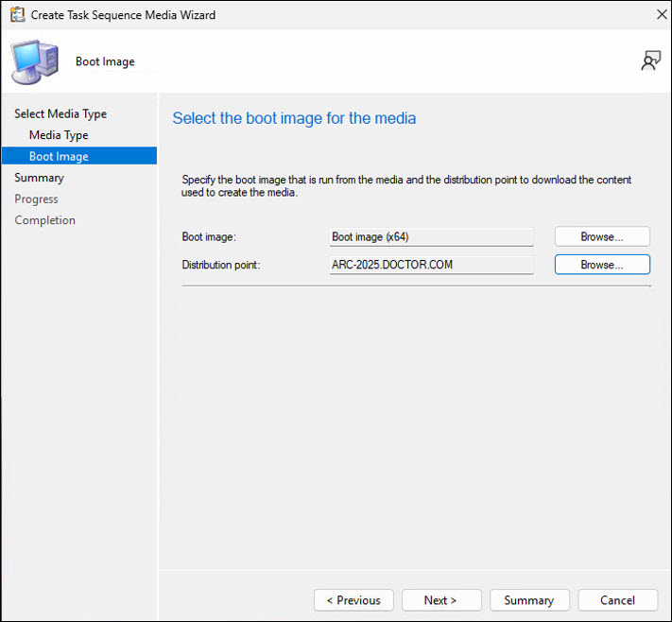
Task: Click the ARC-2025.DOCTOR.COM distribution point field
Action: (431, 265)
